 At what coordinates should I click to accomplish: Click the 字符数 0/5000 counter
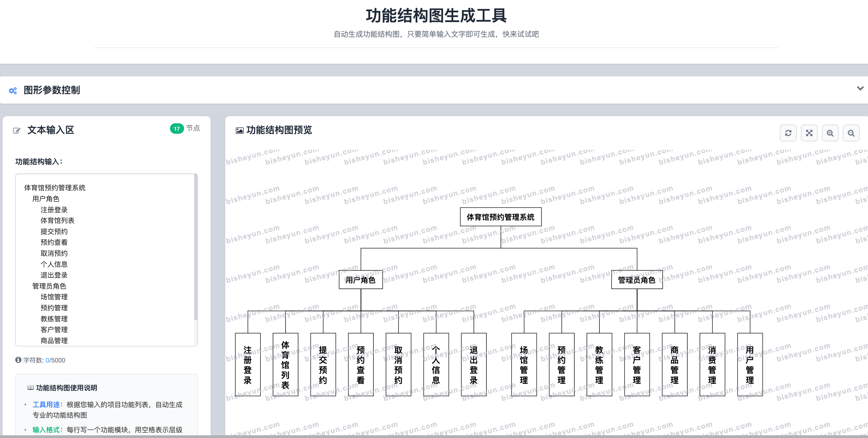pyautogui.click(x=44, y=360)
